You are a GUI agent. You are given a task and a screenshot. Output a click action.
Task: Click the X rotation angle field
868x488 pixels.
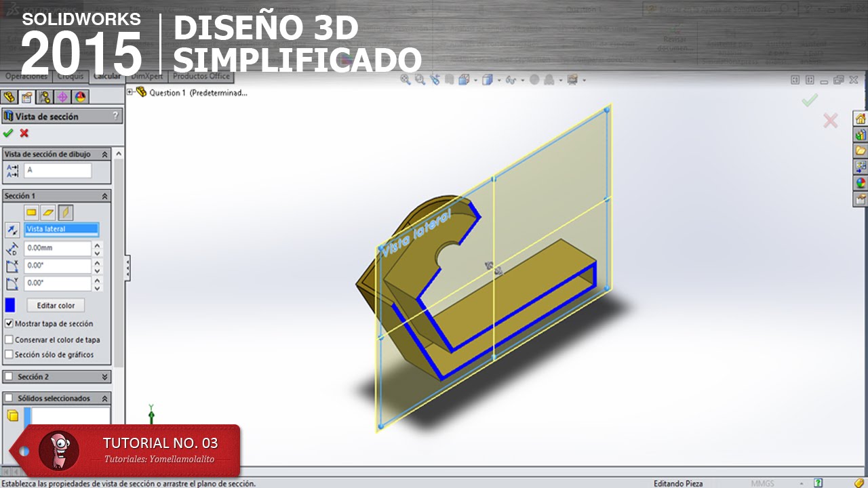pyautogui.click(x=58, y=266)
